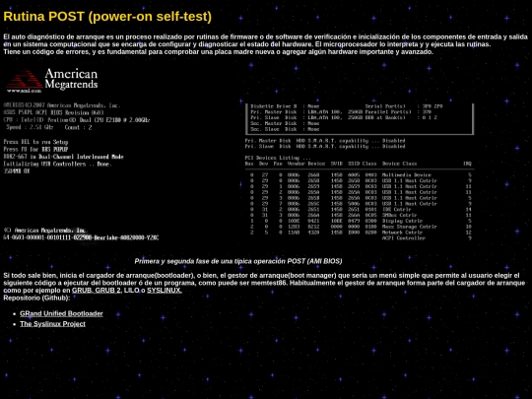Click the "El auto diagnóstico de arranque" paragraph opening
The height and width of the screenshot is (399, 532).
pyautogui.click(x=265, y=36)
